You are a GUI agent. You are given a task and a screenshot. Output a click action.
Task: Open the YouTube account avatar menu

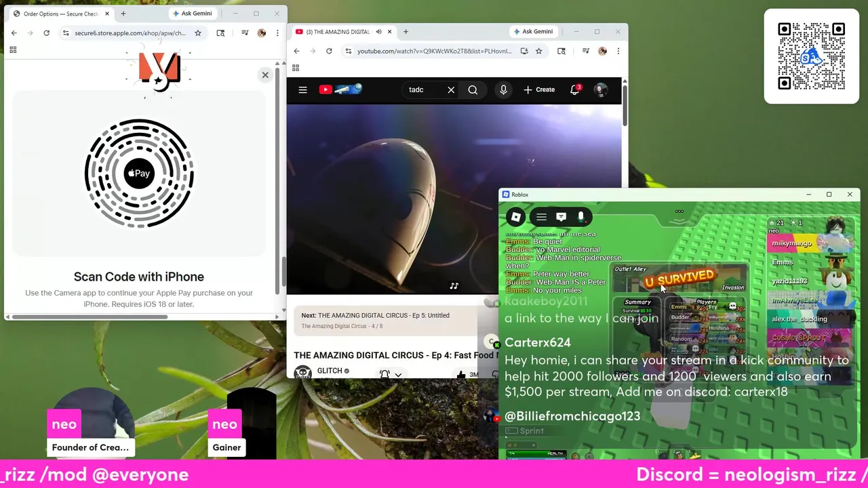601,89
